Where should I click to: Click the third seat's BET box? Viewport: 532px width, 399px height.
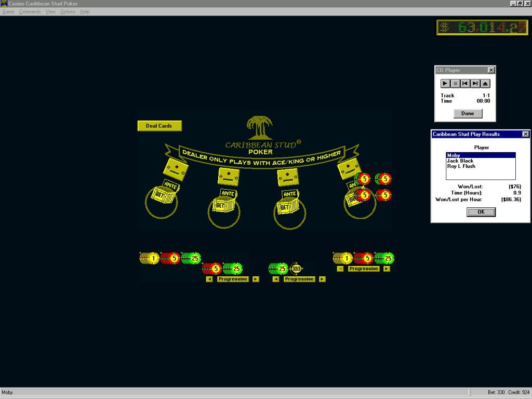point(287,206)
